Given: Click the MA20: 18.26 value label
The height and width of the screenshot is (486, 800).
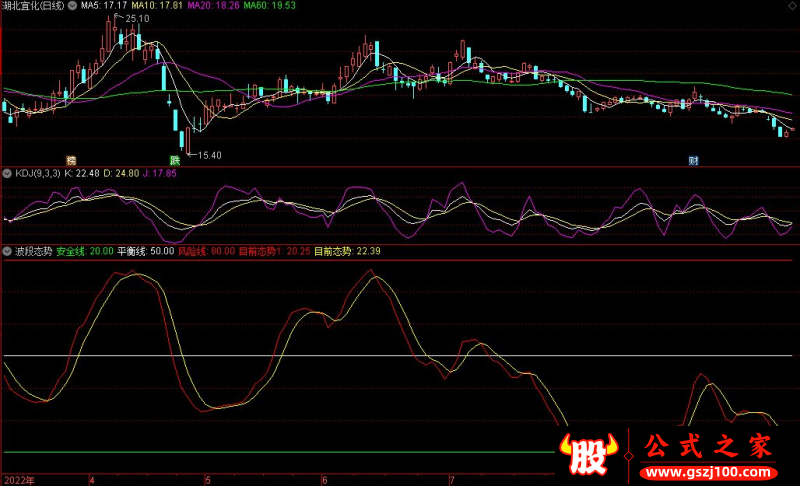Looking at the screenshot, I should click(x=213, y=6).
